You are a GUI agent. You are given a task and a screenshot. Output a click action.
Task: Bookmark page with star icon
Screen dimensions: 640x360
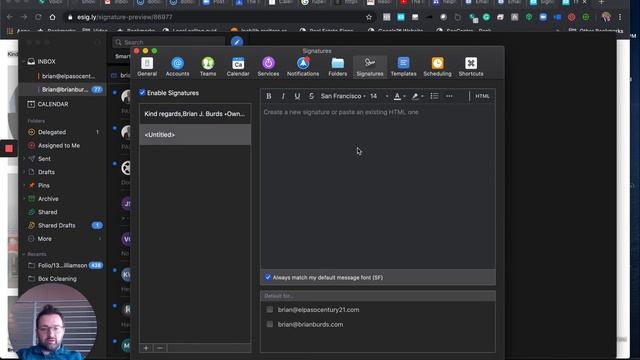369,17
